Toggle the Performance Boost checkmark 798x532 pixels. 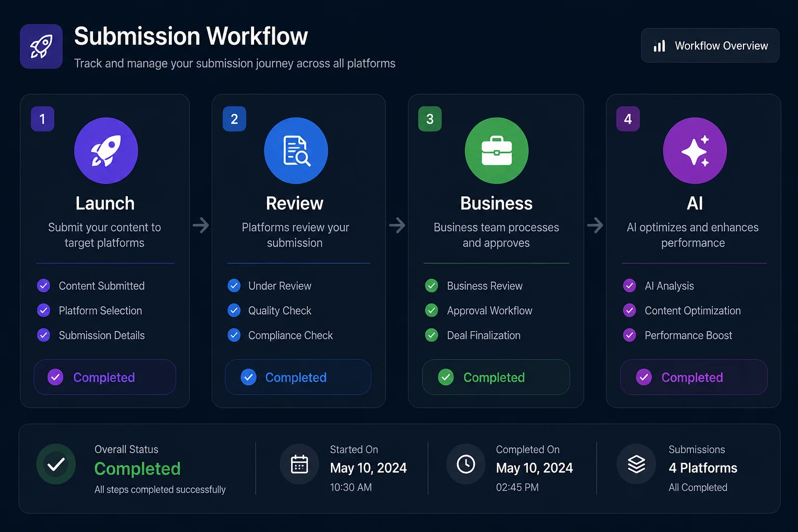point(630,335)
